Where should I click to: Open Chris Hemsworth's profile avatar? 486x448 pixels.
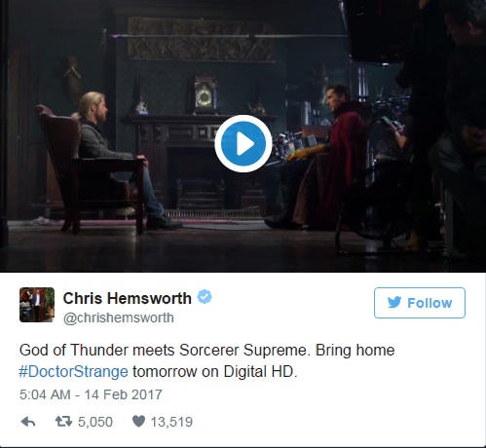pyautogui.click(x=37, y=305)
